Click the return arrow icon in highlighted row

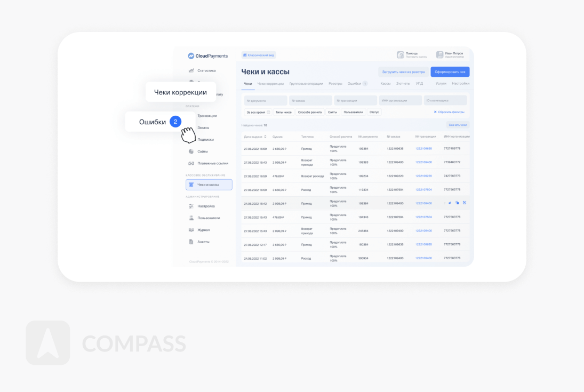click(450, 203)
